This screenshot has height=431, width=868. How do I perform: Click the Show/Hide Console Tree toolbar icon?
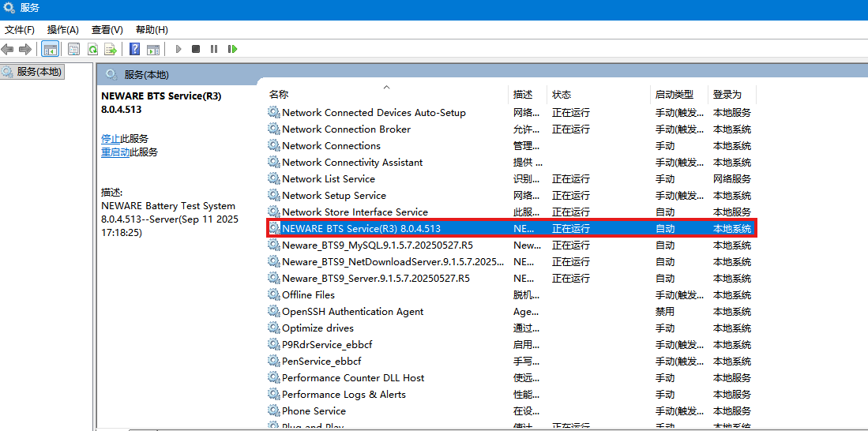(x=50, y=49)
